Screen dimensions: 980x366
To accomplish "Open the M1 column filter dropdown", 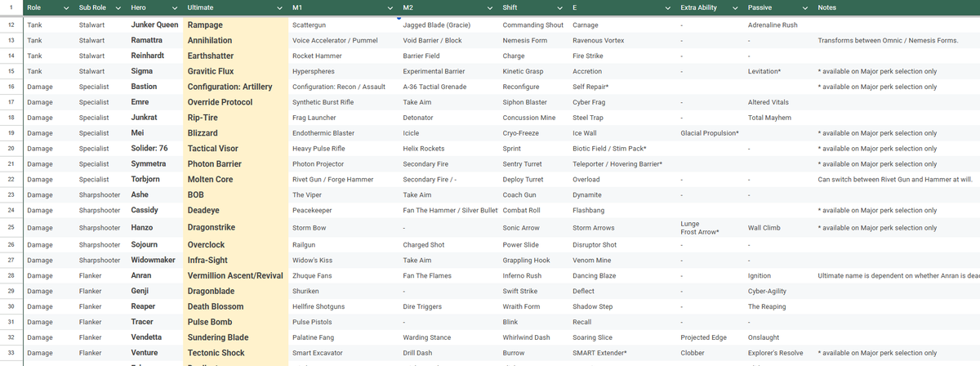I will click(x=390, y=7).
